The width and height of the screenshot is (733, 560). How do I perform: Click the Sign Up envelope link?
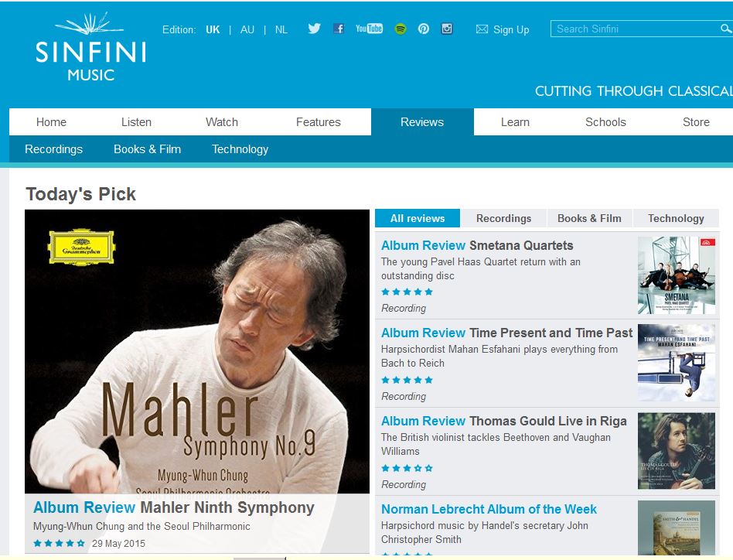click(503, 29)
